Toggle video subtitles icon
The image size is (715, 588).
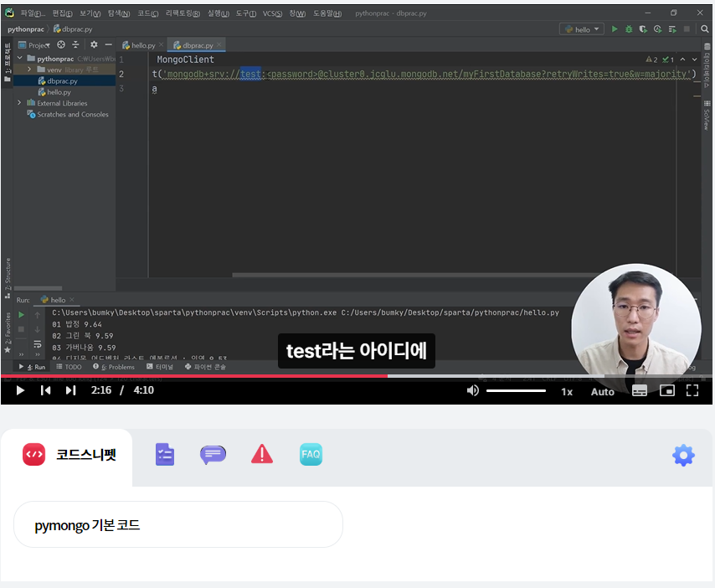[x=640, y=390]
